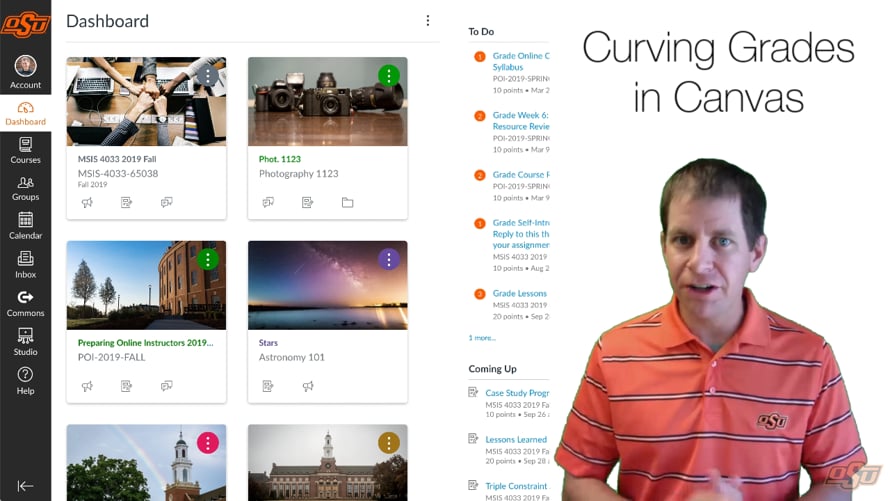Open options menu on Stars Astronomy card
The image size is (890, 501).
coord(389,260)
